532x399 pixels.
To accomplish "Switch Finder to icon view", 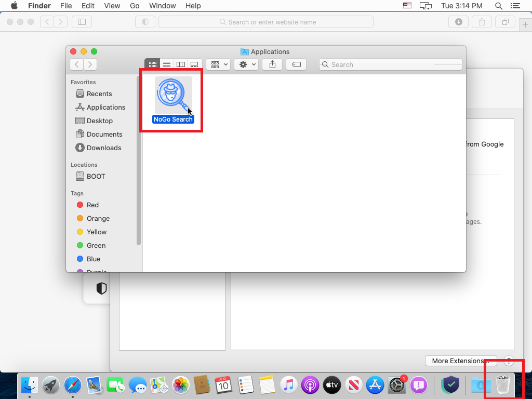I will (152, 64).
